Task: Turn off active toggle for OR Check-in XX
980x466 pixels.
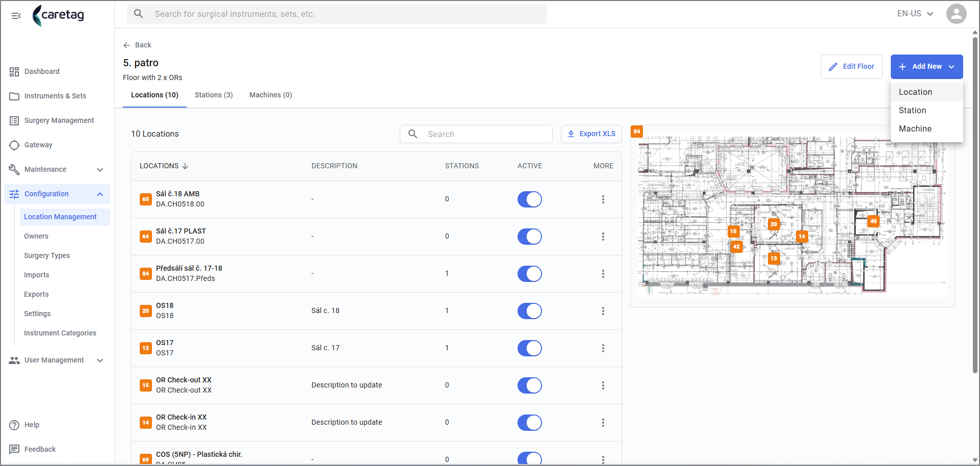Action: coord(529,423)
